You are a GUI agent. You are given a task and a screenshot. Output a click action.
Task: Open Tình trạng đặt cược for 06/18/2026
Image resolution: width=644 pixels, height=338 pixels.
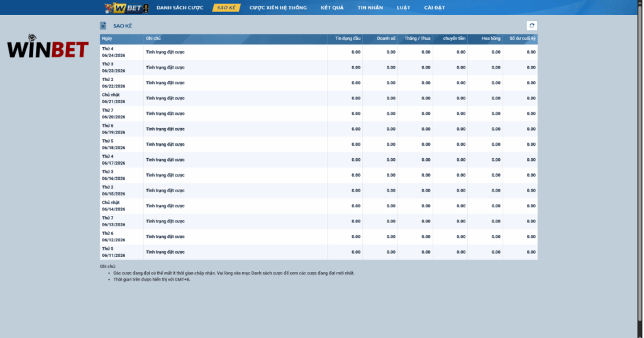(x=165, y=144)
